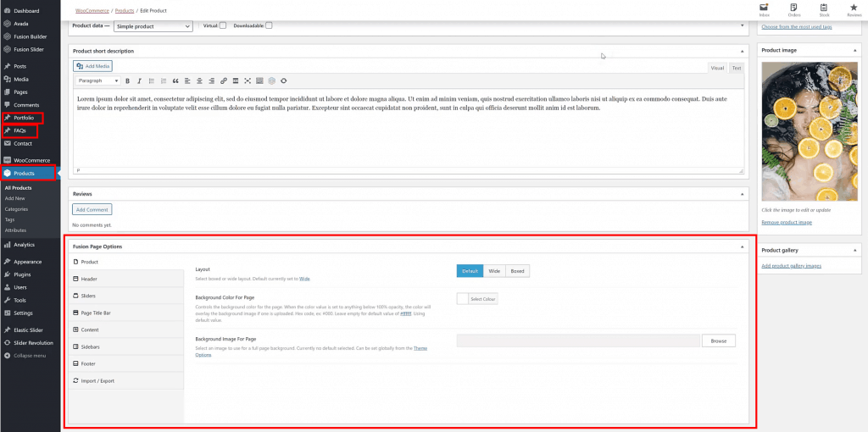Click the Add Media button
The width and height of the screenshot is (868, 432).
click(92, 66)
